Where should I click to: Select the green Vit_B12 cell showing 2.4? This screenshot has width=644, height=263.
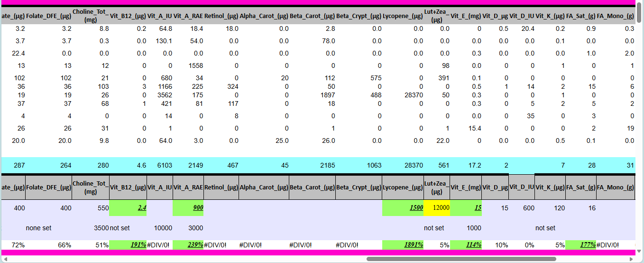tap(128, 208)
